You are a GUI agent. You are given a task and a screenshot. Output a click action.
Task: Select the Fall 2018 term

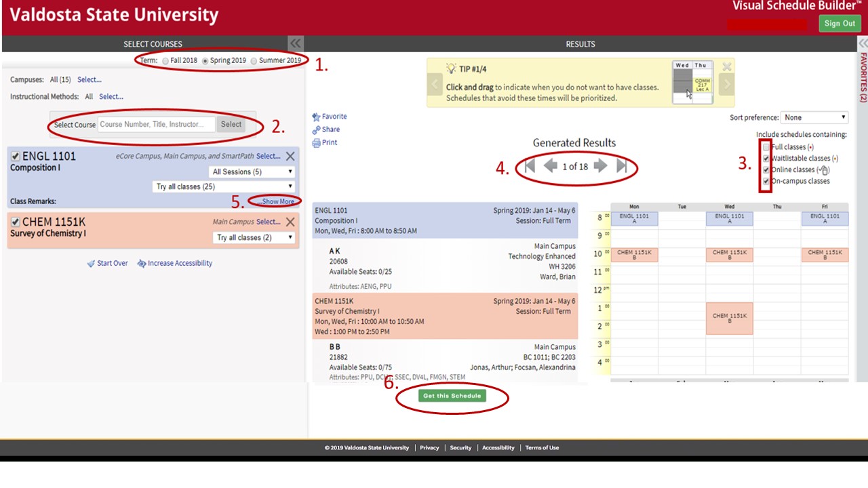[165, 61]
